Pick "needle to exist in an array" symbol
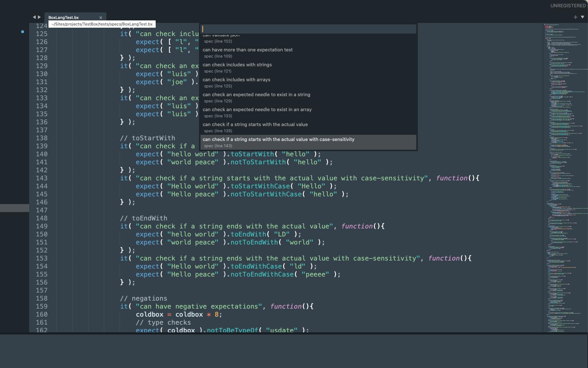This screenshot has width=588, height=368. [308, 113]
